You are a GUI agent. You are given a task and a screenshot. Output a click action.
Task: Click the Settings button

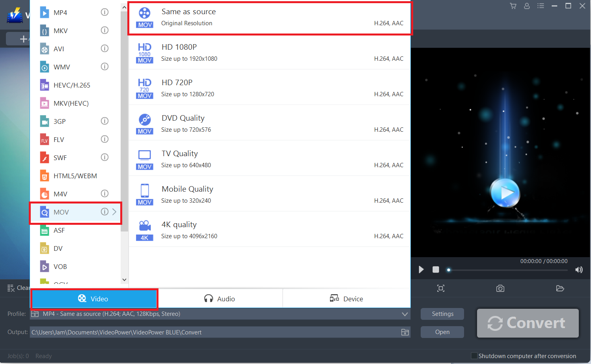(x=442, y=314)
